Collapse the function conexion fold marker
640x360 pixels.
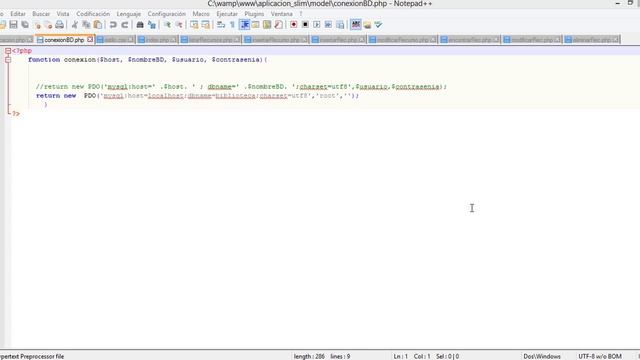pos(8,60)
